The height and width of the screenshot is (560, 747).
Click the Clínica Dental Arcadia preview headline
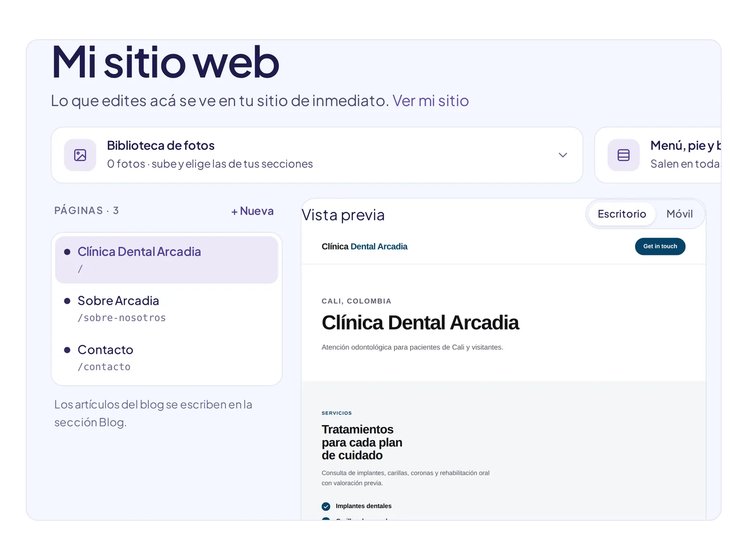pyautogui.click(x=420, y=323)
